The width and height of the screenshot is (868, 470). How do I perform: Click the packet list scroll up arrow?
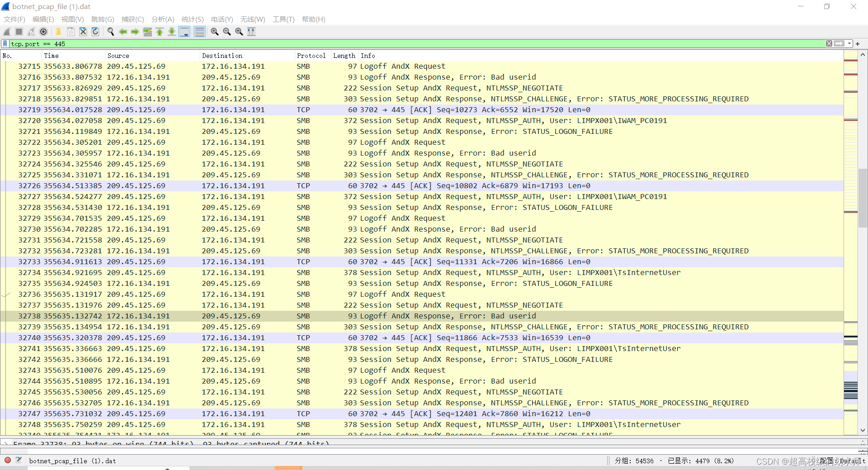[x=863, y=55]
